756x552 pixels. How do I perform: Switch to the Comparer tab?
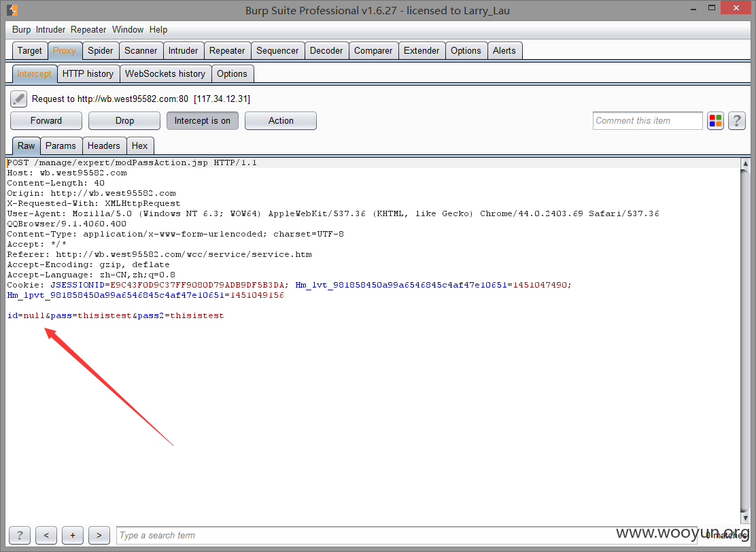pyautogui.click(x=373, y=50)
